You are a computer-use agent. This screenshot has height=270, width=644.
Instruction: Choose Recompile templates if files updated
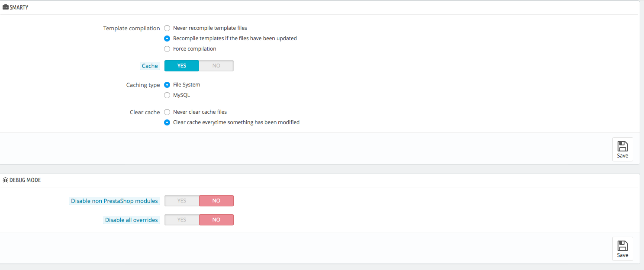(167, 39)
